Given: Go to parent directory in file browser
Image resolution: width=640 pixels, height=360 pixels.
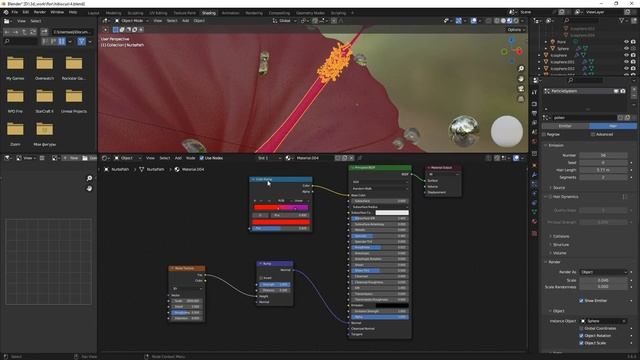Looking at the screenshot, I should 24,31.
